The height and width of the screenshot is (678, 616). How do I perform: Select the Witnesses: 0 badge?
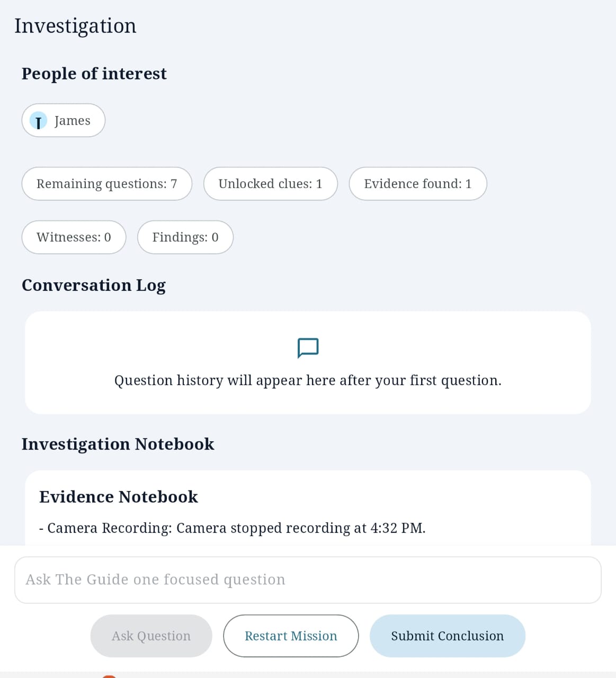pos(74,237)
